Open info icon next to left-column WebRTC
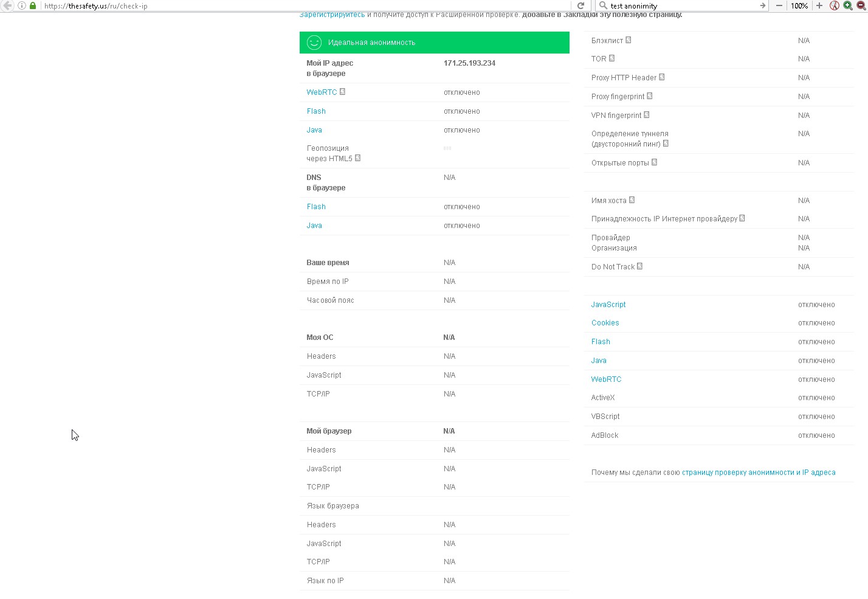Image resolution: width=868 pixels, height=599 pixels. click(342, 92)
